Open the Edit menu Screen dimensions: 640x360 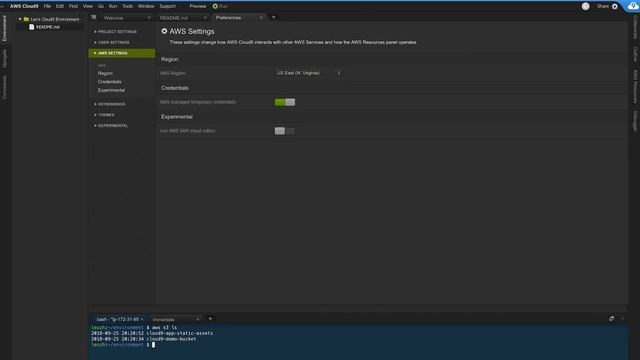point(60,6)
